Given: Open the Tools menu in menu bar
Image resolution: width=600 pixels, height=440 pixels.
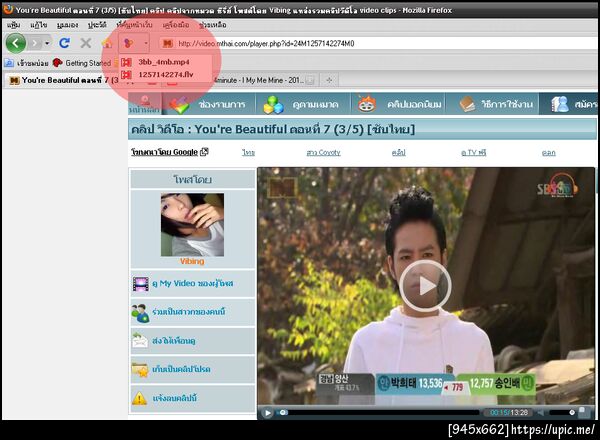Looking at the screenshot, I should coord(176,25).
